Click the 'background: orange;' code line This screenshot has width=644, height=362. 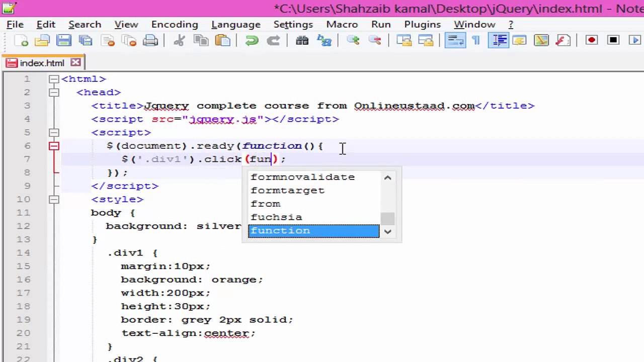(192, 280)
